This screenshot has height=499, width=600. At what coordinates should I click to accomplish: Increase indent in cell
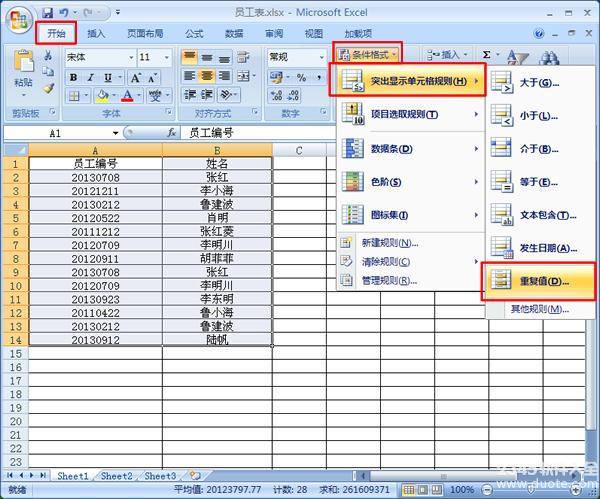207,95
